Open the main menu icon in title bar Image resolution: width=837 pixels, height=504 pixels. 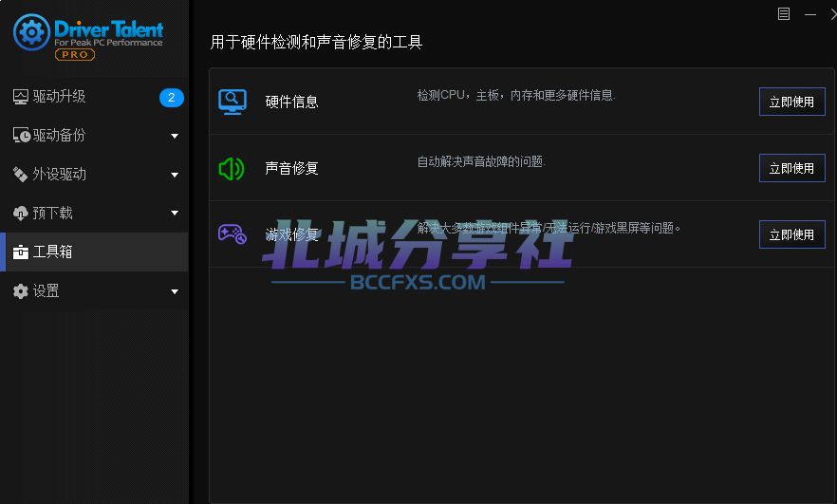click(x=784, y=13)
